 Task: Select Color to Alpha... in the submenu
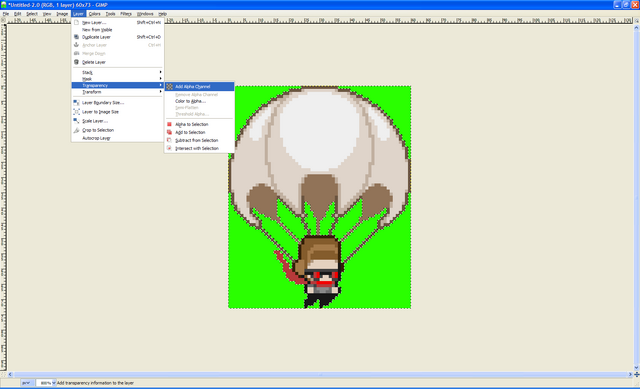pyautogui.click(x=200, y=101)
